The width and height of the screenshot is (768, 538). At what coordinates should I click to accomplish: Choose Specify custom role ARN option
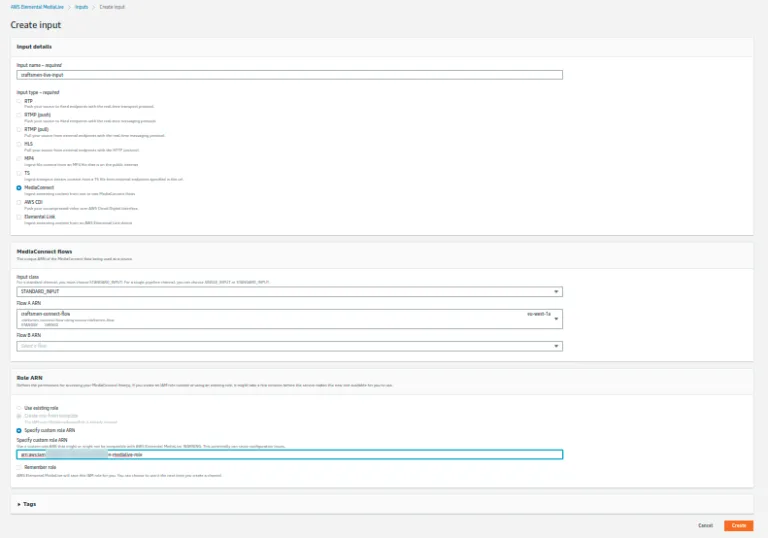[19, 431]
